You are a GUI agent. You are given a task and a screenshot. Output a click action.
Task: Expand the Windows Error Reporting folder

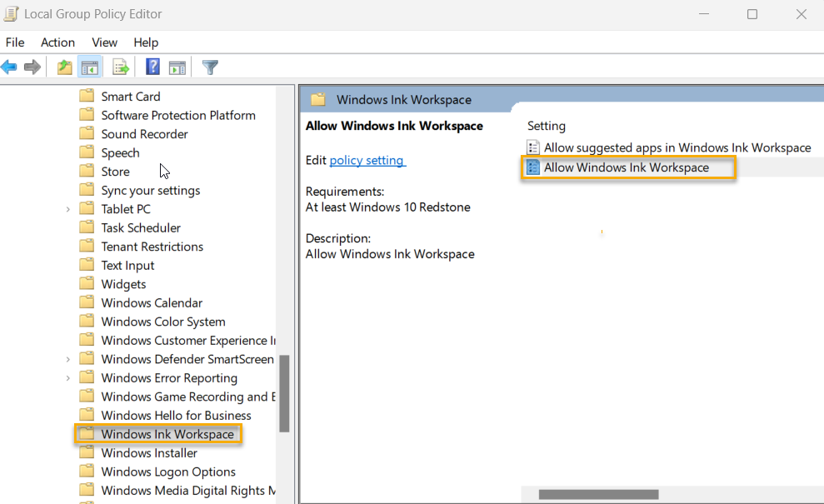pos(67,377)
